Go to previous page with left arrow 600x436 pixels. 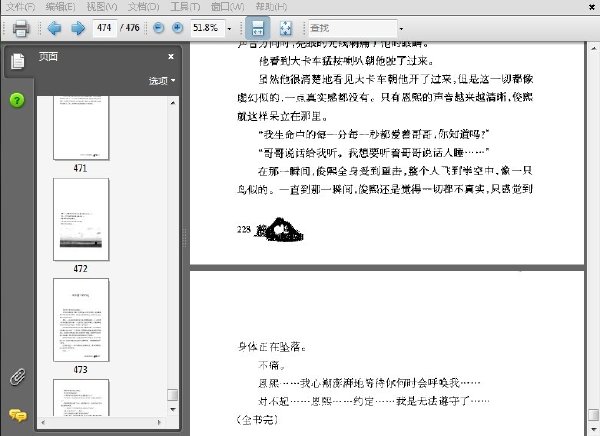click(54, 28)
